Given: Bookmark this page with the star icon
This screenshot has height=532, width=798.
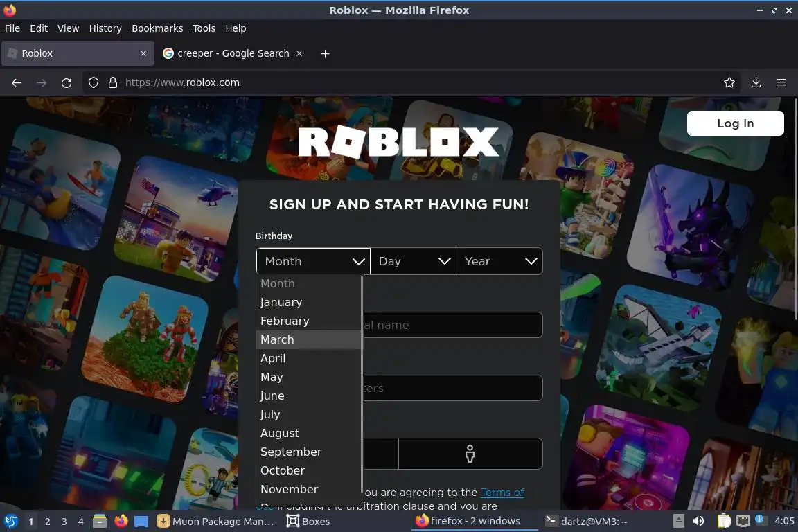Looking at the screenshot, I should [729, 82].
